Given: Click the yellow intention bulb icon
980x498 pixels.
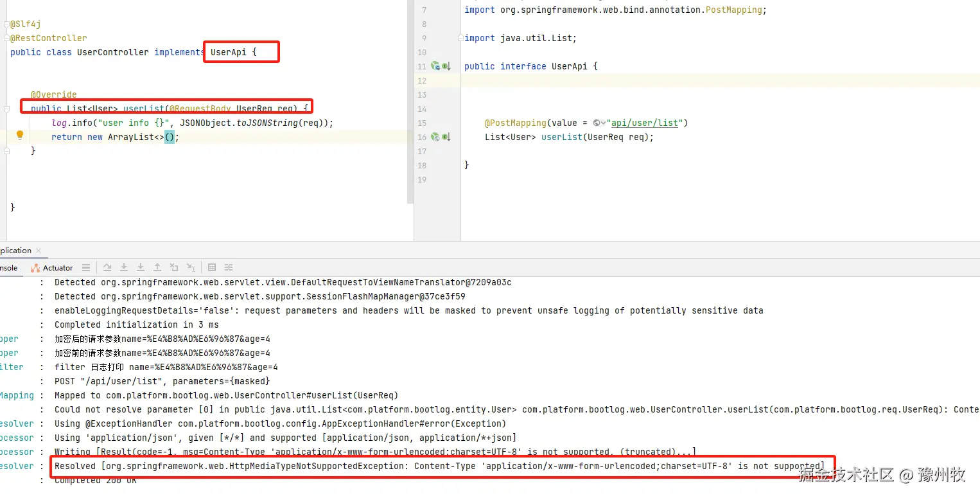Looking at the screenshot, I should [20, 136].
